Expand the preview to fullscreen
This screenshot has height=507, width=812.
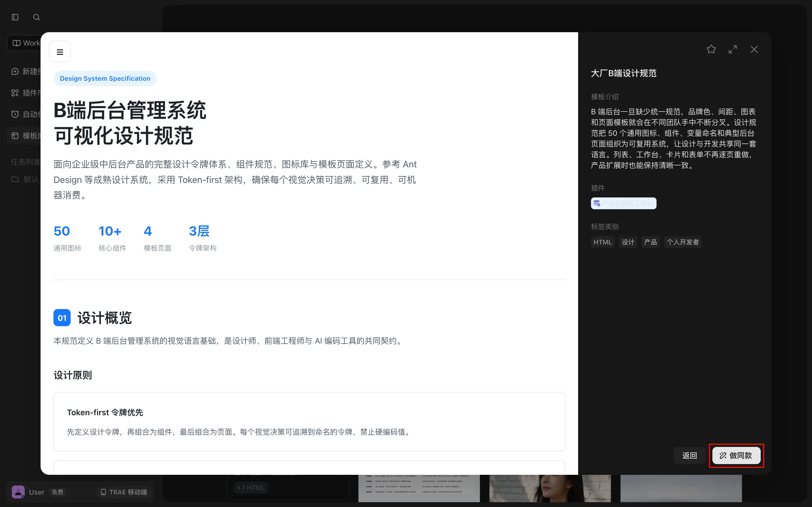tap(733, 50)
